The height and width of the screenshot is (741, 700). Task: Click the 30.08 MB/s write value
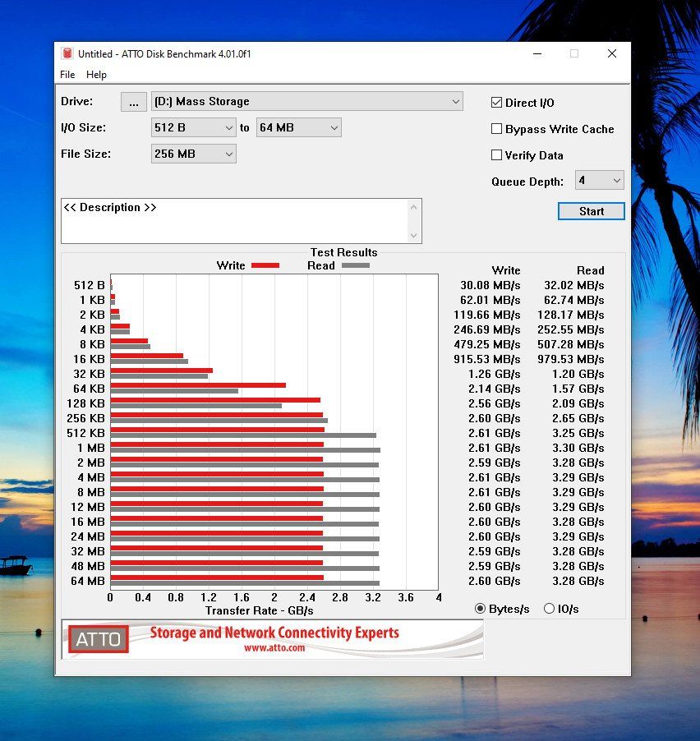[x=490, y=285]
